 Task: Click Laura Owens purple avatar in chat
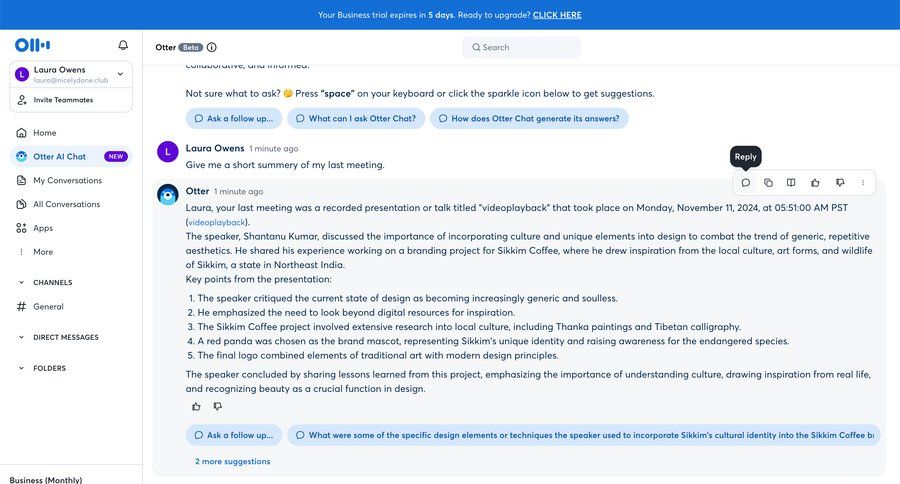[x=168, y=152]
